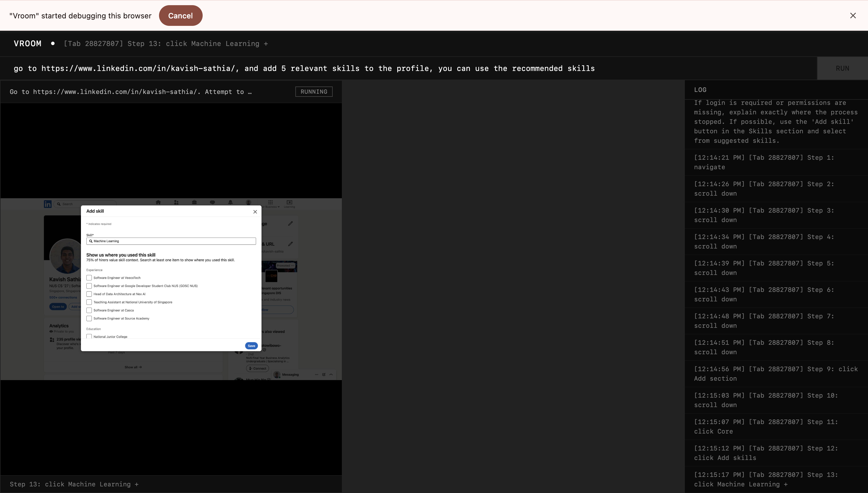The height and width of the screenshot is (493, 868).
Task: Check Software Engineer at VeecoTech
Action: [x=89, y=278]
